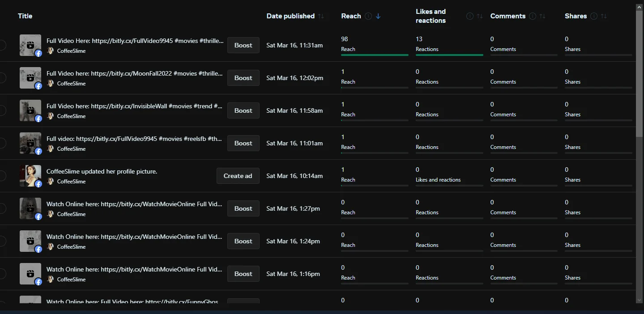Create ad for profile picture update

tap(238, 176)
